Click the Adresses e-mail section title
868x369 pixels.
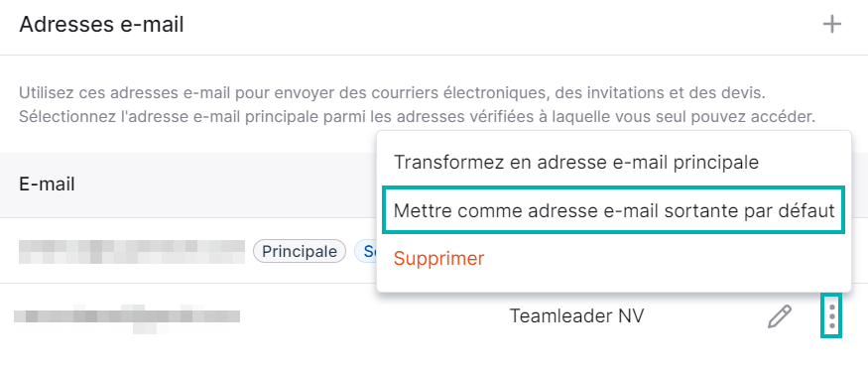point(101,25)
